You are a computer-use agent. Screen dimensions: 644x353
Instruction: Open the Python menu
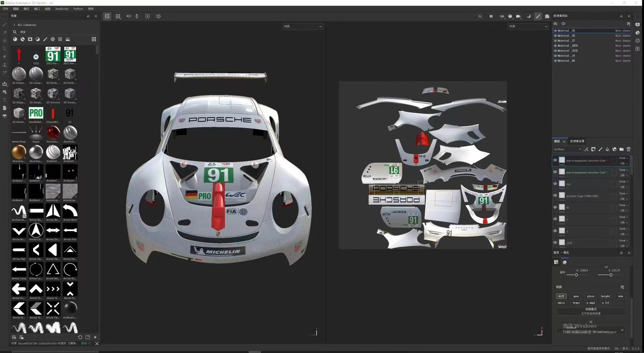pos(78,9)
